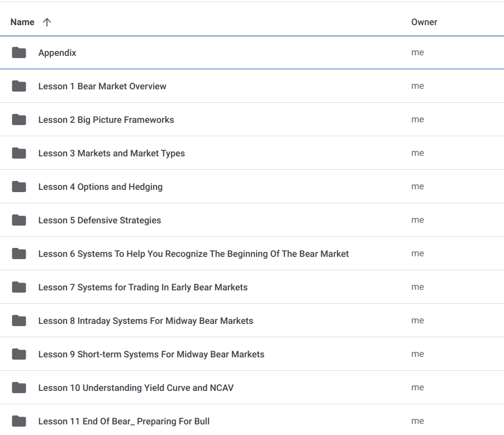
Task: Click the folder icon beside Lesson 1
Action: [x=18, y=85]
